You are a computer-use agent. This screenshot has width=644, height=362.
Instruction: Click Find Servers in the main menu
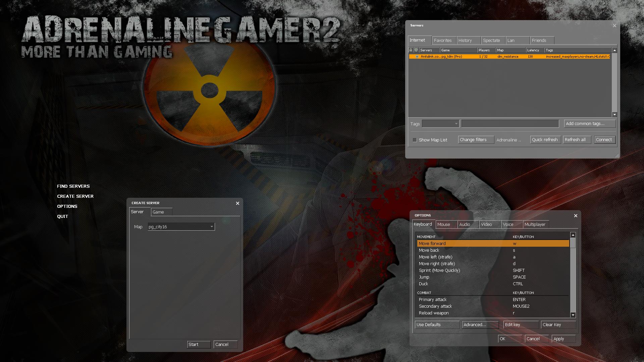73,186
